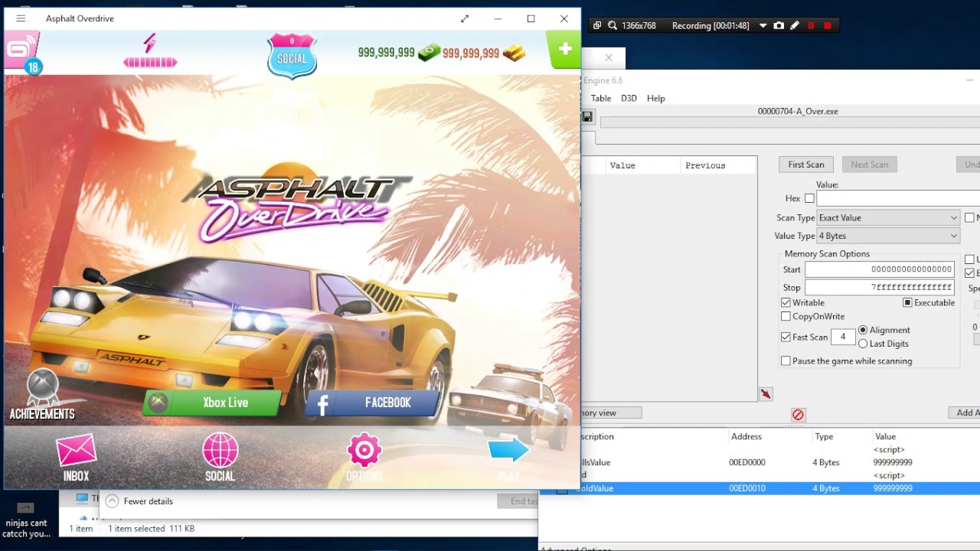Click the process progress bar 00000704-A_Over.exe

click(x=790, y=122)
